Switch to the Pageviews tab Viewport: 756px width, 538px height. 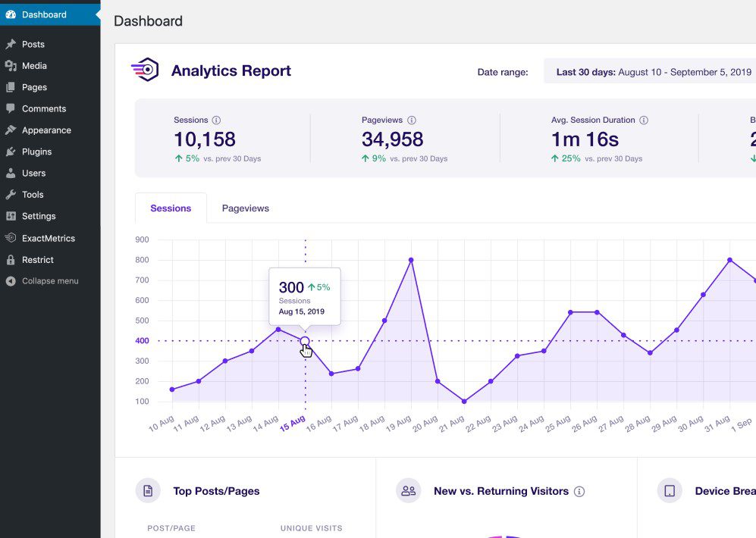pyautogui.click(x=245, y=208)
